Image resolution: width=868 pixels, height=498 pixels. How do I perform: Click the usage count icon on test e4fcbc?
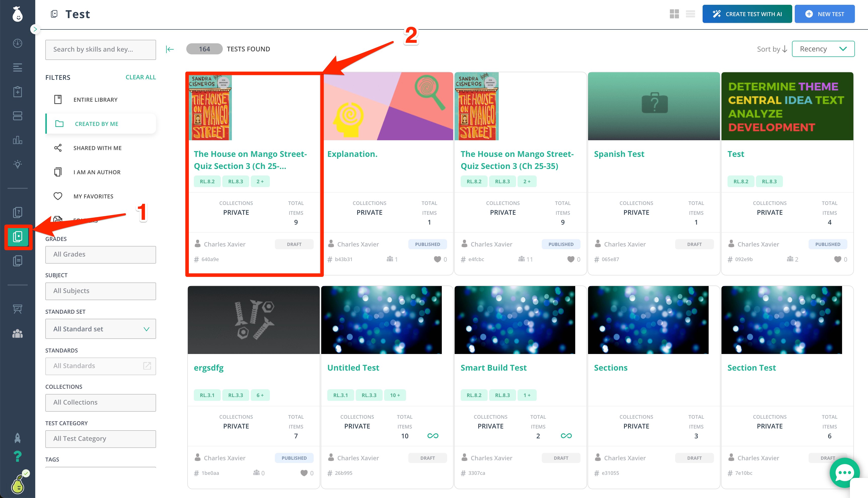tap(521, 259)
